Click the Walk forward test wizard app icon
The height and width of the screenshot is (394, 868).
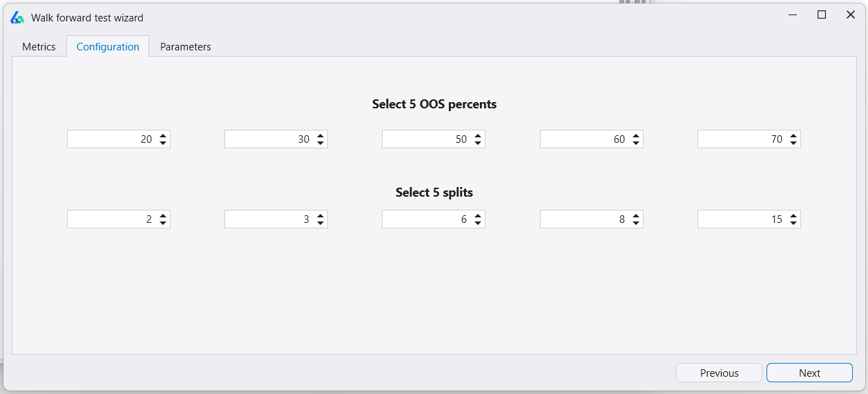pos(17,17)
